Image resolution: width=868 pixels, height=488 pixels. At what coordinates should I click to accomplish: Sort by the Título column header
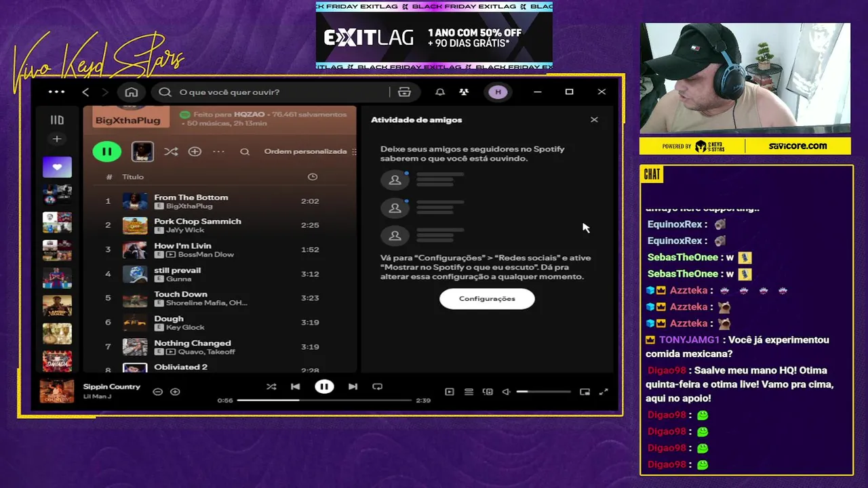point(133,177)
